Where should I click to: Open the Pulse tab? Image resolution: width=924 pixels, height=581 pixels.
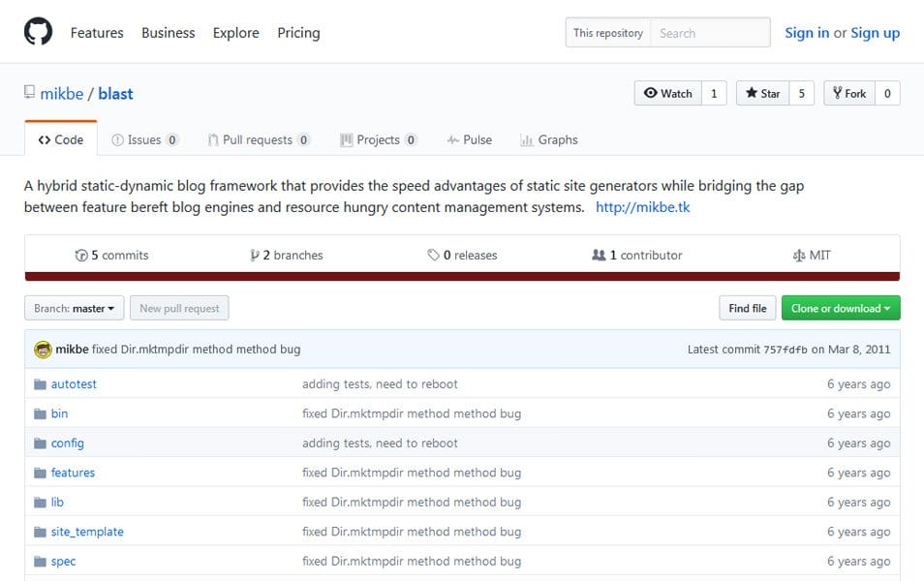470,139
